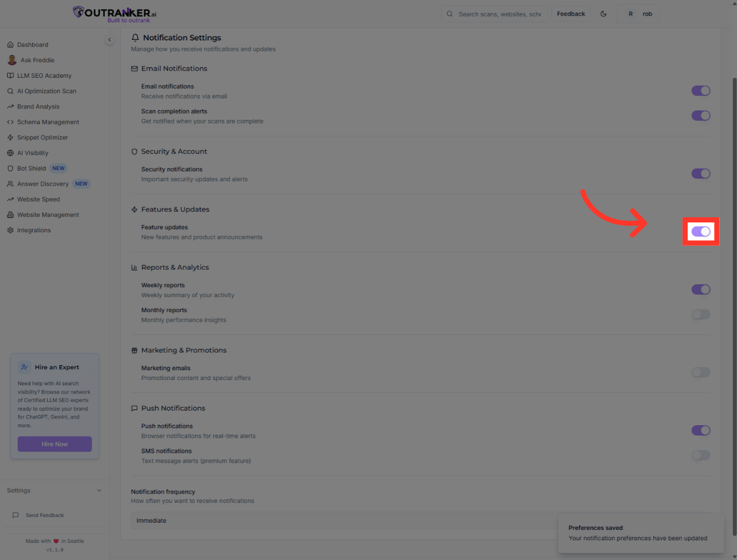Screen dimensions: 737x560
Task: Go to Schema Management
Action: 48,122
